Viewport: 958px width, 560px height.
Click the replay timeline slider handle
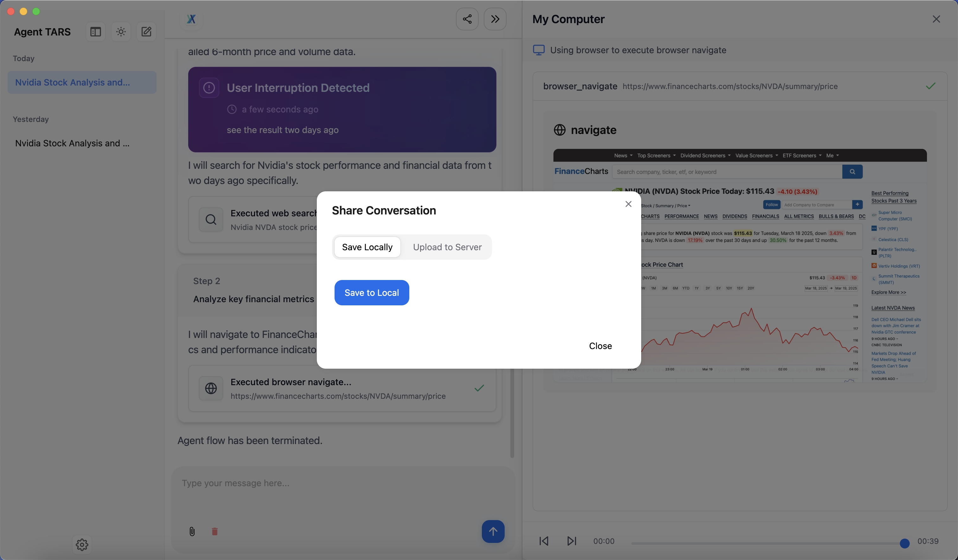[x=904, y=543]
